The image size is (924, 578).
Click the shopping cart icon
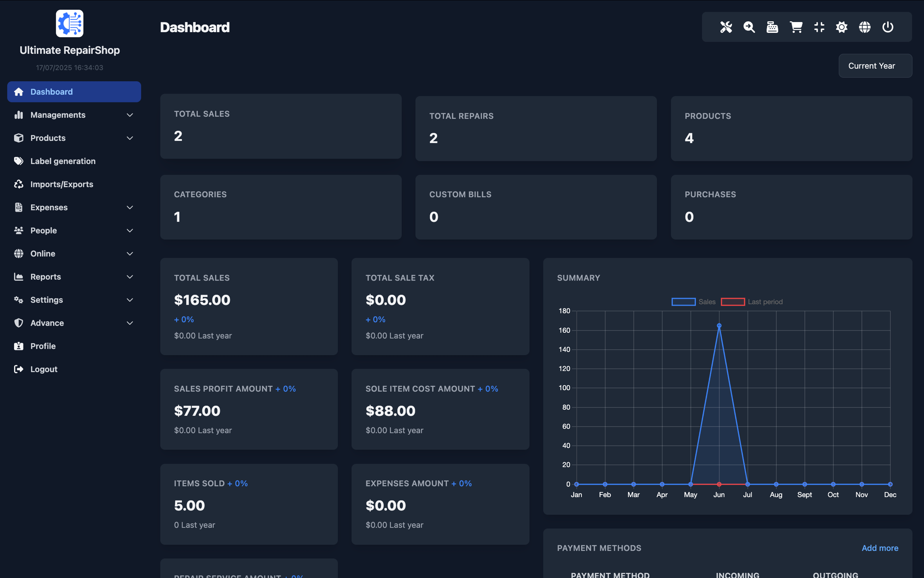[x=796, y=27]
